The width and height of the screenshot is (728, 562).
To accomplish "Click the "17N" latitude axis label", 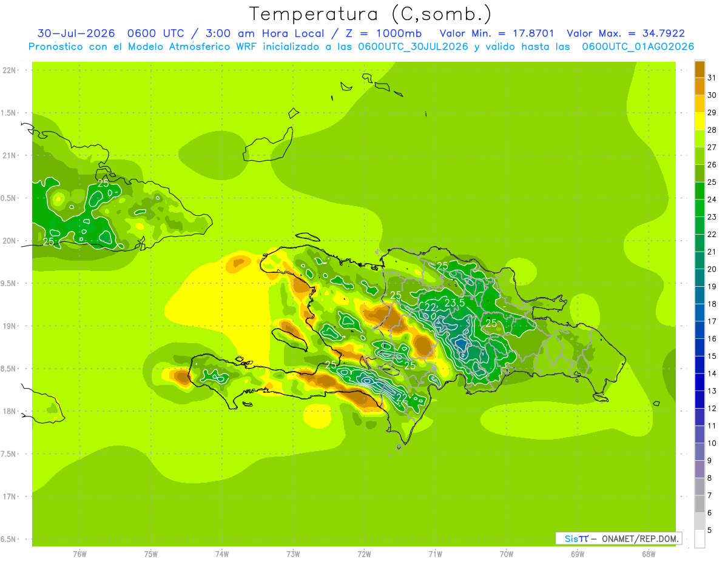I will pos(8,497).
